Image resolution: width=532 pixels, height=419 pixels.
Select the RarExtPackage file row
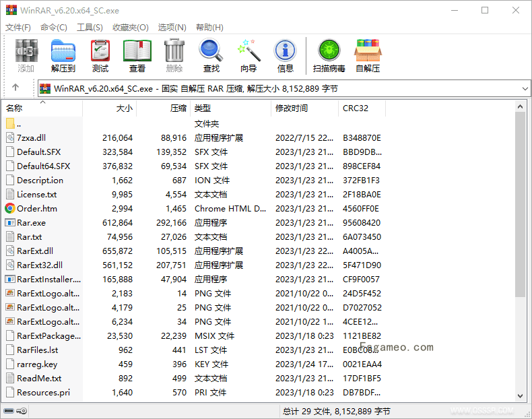click(x=194, y=335)
